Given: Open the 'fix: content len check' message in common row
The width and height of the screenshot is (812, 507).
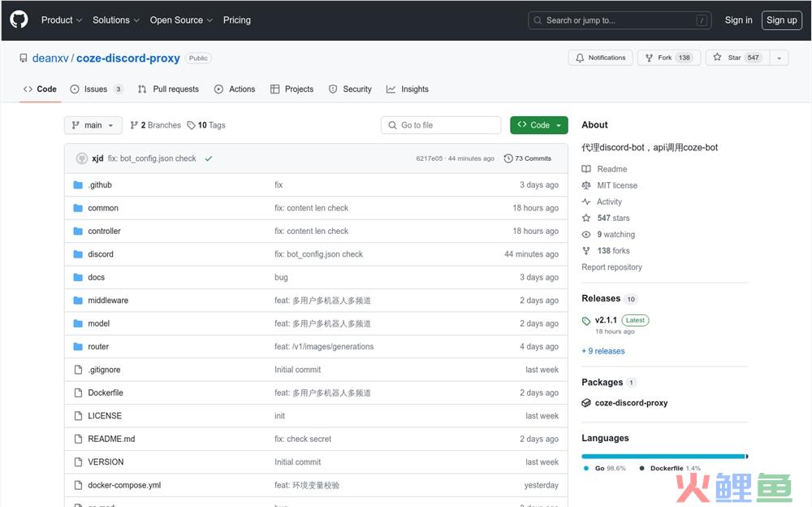Looking at the screenshot, I should (x=311, y=208).
